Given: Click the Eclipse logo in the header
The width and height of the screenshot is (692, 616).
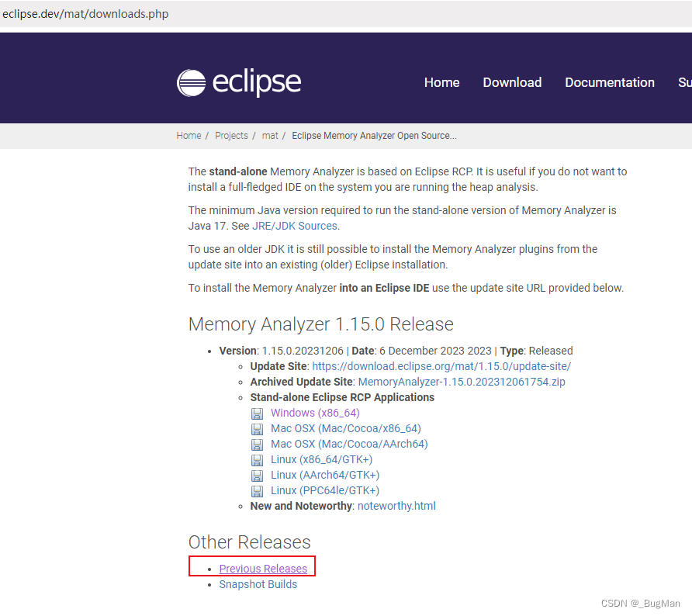Looking at the screenshot, I should click(x=239, y=82).
